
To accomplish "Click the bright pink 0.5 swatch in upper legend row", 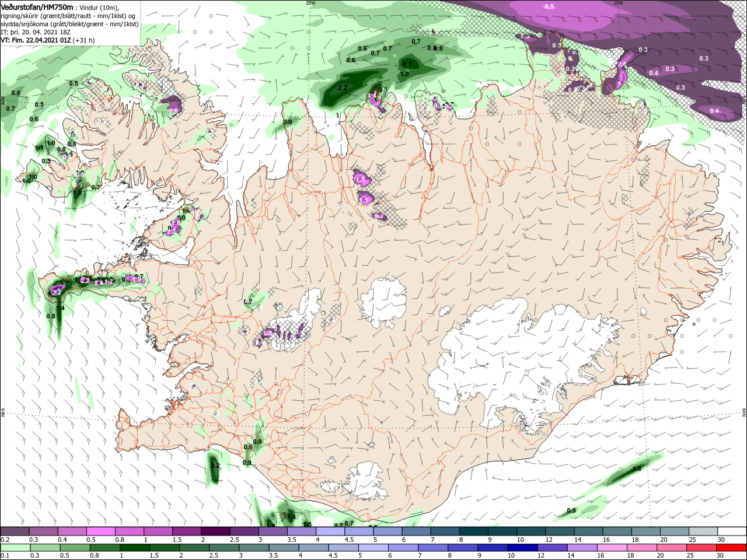I will click(100, 531).
